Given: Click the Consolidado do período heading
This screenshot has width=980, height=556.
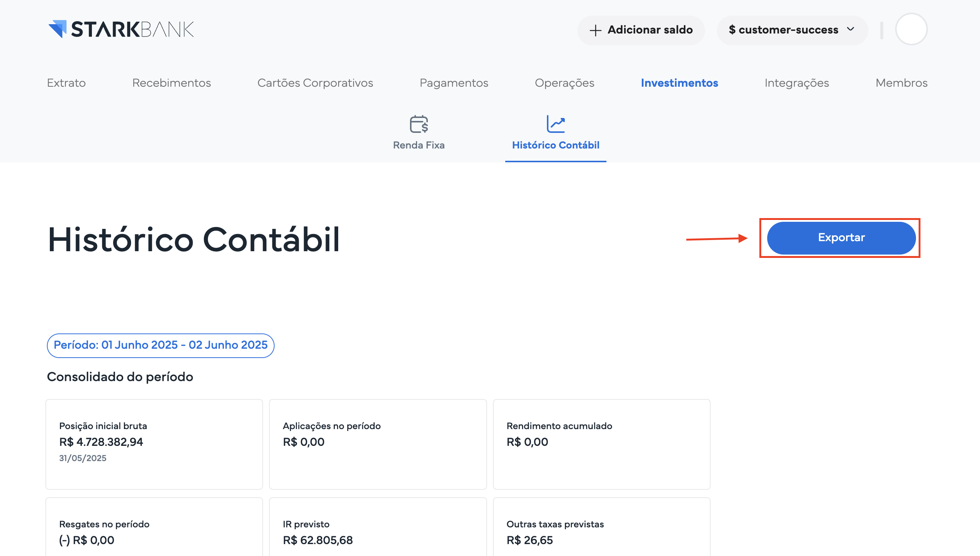Looking at the screenshot, I should (120, 377).
